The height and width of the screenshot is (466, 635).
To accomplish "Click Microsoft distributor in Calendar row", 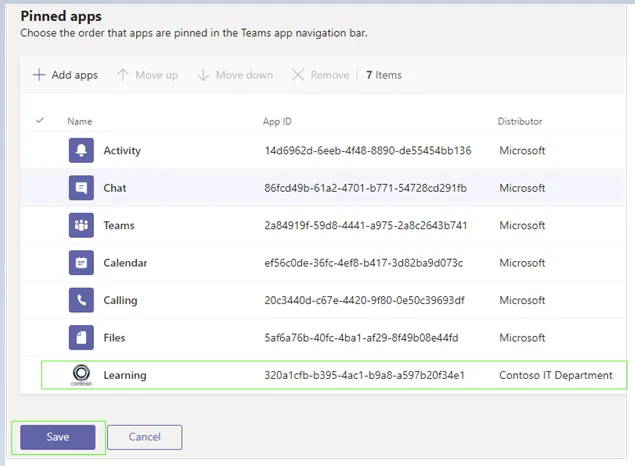I will click(522, 263).
